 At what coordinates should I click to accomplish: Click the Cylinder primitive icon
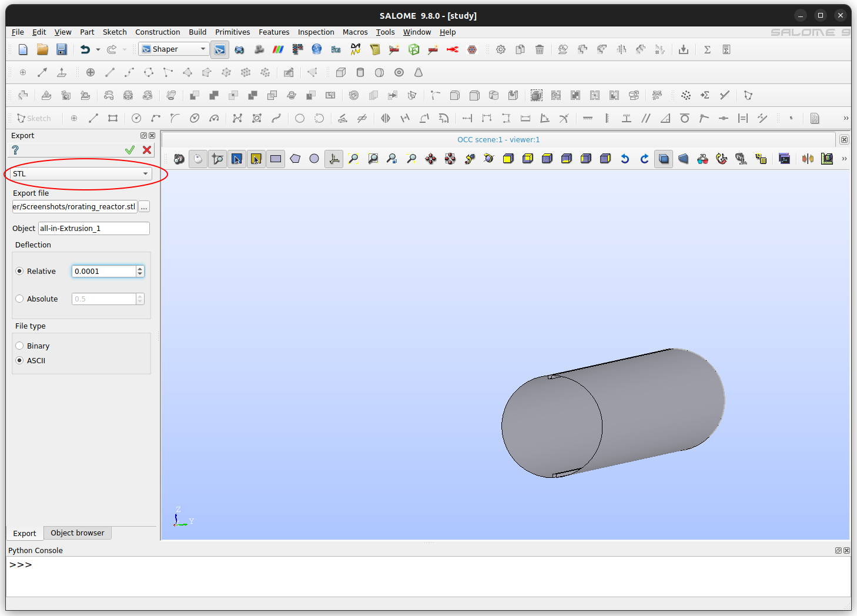[360, 72]
